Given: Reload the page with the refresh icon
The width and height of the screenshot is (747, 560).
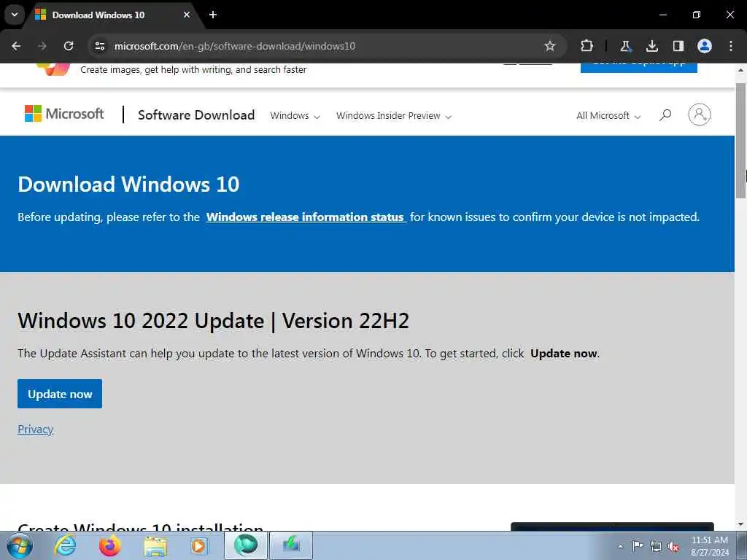Looking at the screenshot, I should [69, 46].
